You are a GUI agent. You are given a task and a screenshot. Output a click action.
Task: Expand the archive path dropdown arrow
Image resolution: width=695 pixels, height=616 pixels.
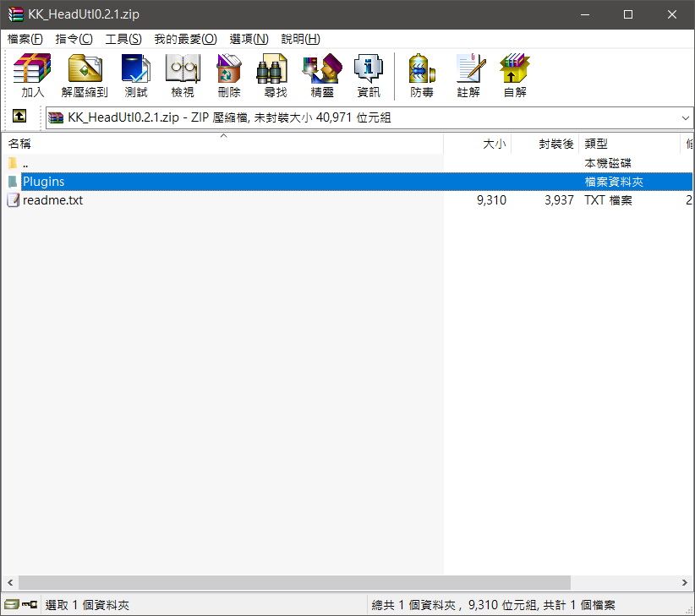coord(685,118)
